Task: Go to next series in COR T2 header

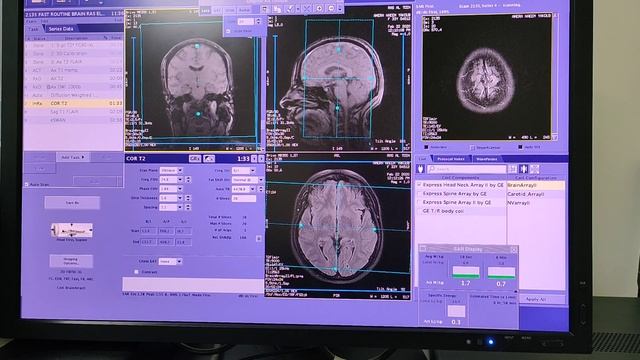Action: click(261, 159)
